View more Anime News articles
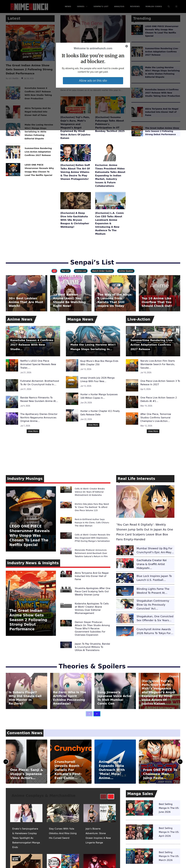 coord(33,431)
